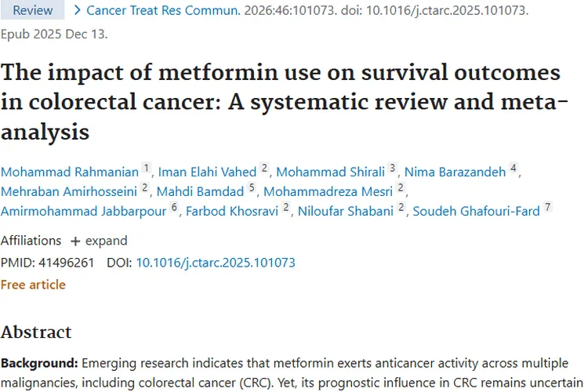Image resolution: width=588 pixels, height=392 pixels.
Task: Click affiliation superscript 7 after Ghafouri-Fard
Action: click(x=547, y=208)
